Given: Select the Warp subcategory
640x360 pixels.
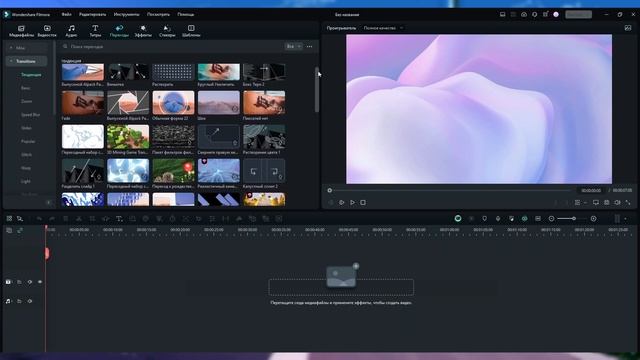Looking at the screenshot, I should 26,168.
